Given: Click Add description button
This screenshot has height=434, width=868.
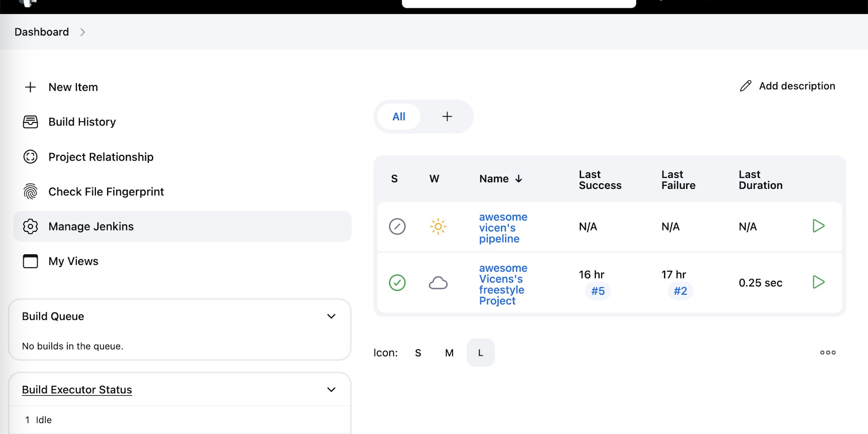Looking at the screenshot, I should tap(788, 86).
